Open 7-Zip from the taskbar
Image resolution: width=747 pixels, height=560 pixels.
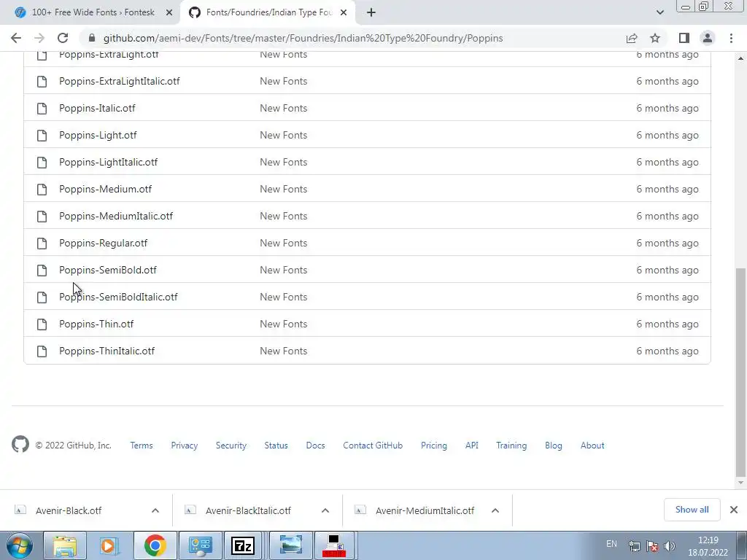[x=242, y=545]
